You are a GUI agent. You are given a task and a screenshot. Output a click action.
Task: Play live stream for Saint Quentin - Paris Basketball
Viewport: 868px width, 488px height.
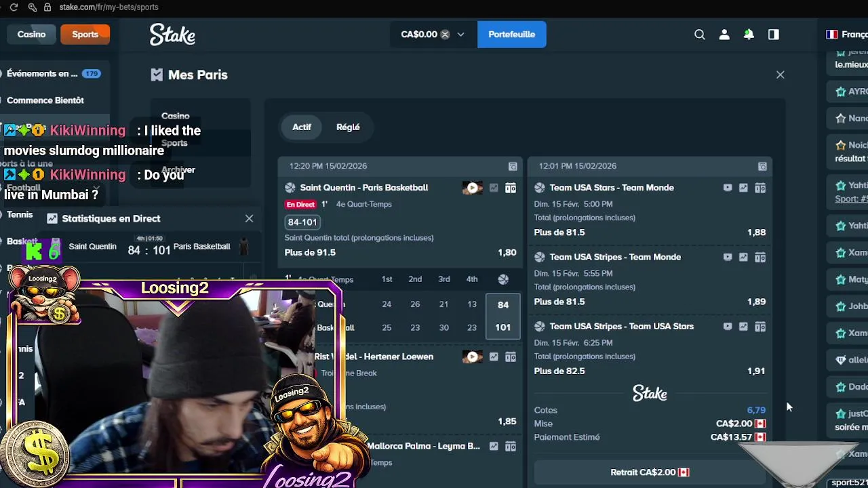coord(473,188)
